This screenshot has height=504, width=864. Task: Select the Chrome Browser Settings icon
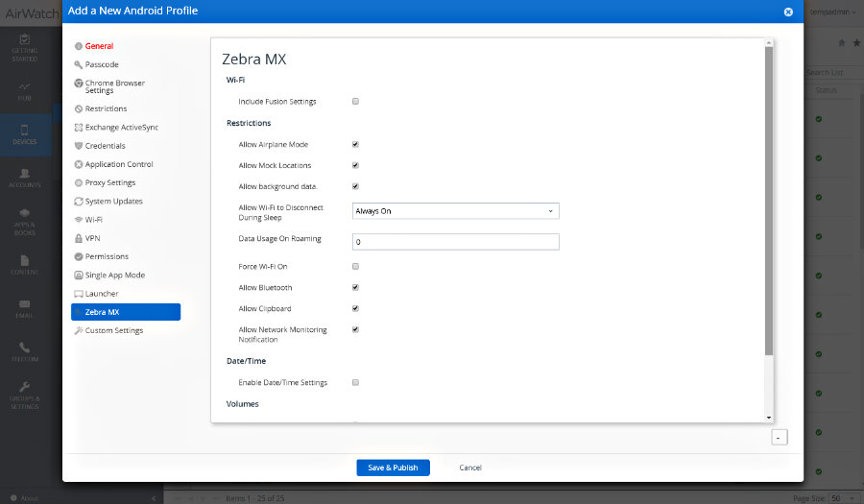[78, 84]
